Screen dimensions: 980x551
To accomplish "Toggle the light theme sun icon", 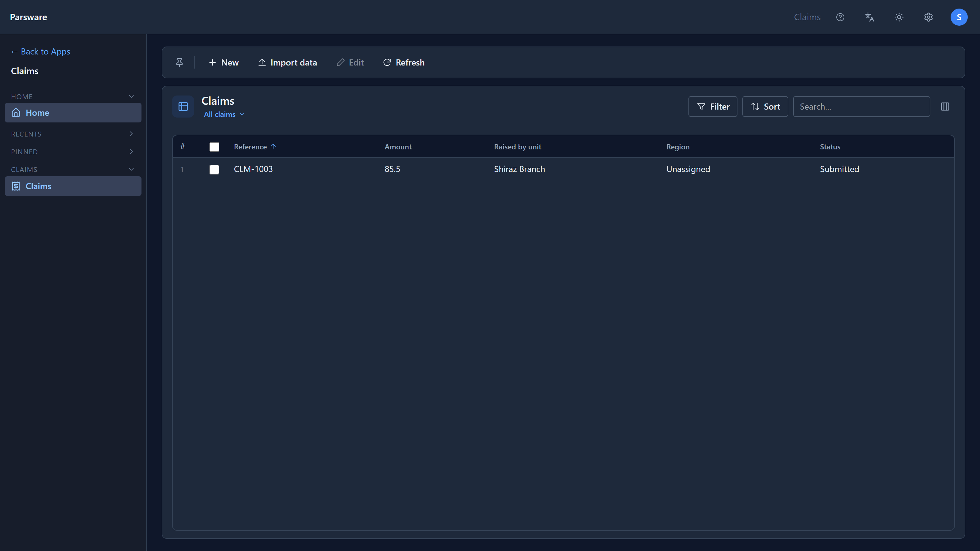I will coord(899,17).
